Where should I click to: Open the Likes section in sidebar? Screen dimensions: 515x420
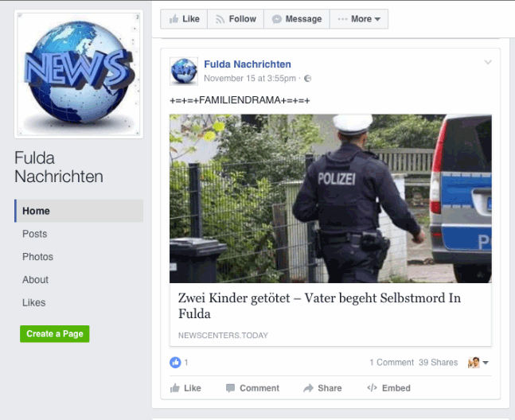tap(34, 302)
